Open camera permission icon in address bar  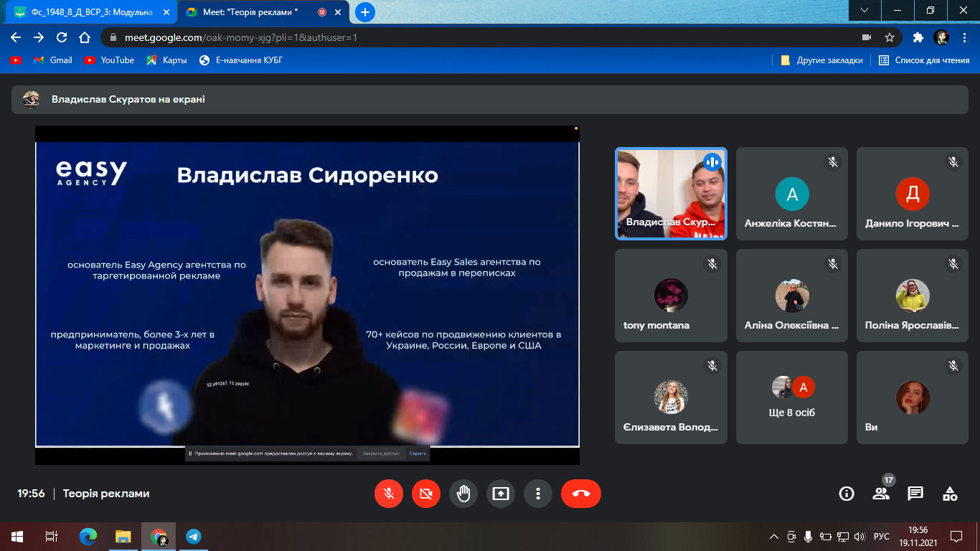[867, 37]
